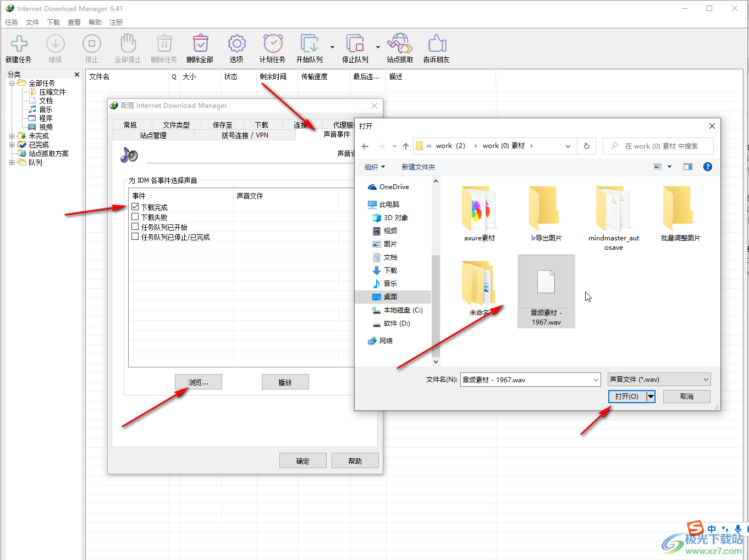749x560 pixels.
Task: Select 网络 in the navigation pane
Action: (380, 341)
